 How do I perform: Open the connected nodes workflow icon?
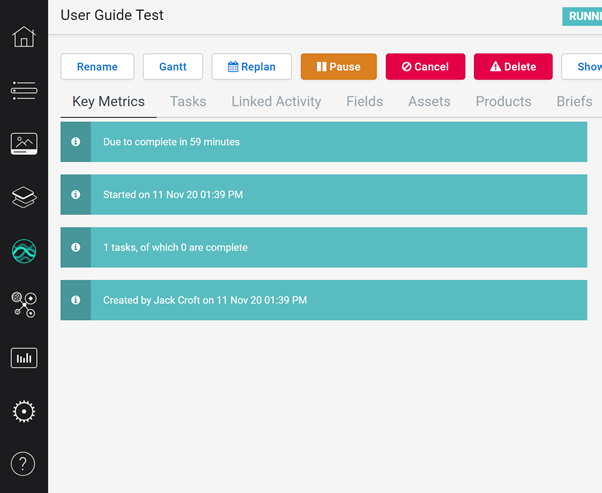23,304
